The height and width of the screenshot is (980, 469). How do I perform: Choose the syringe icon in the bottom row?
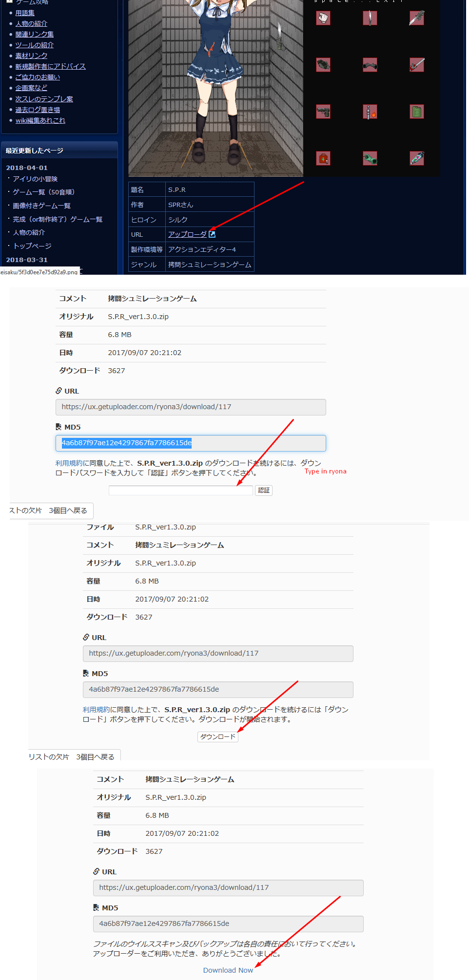tap(416, 158)
